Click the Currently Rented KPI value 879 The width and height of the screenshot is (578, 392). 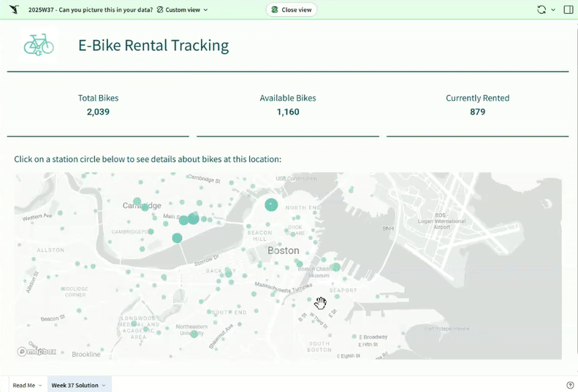click(477, 112)
